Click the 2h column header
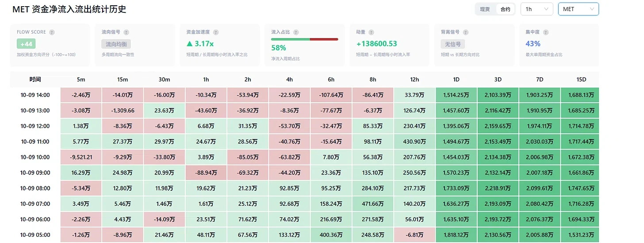Viewport: 644px width, 243px height. [x=248, y=80]
